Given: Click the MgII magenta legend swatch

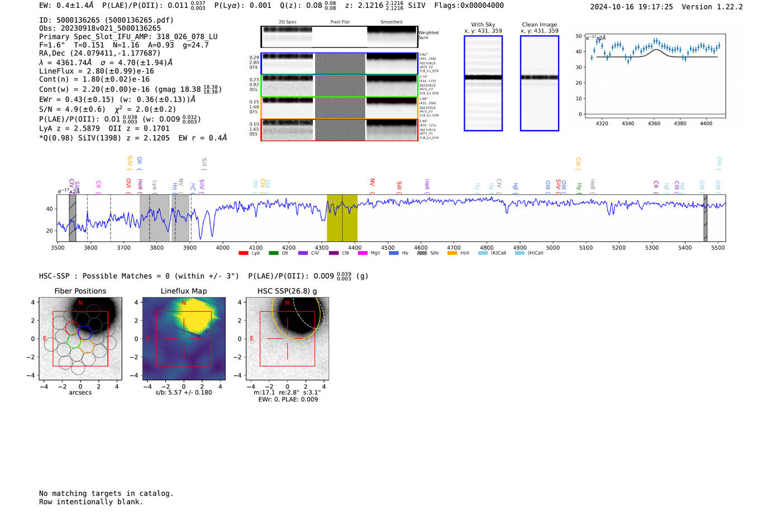Looking at the screenshot, I should point(363,253).
